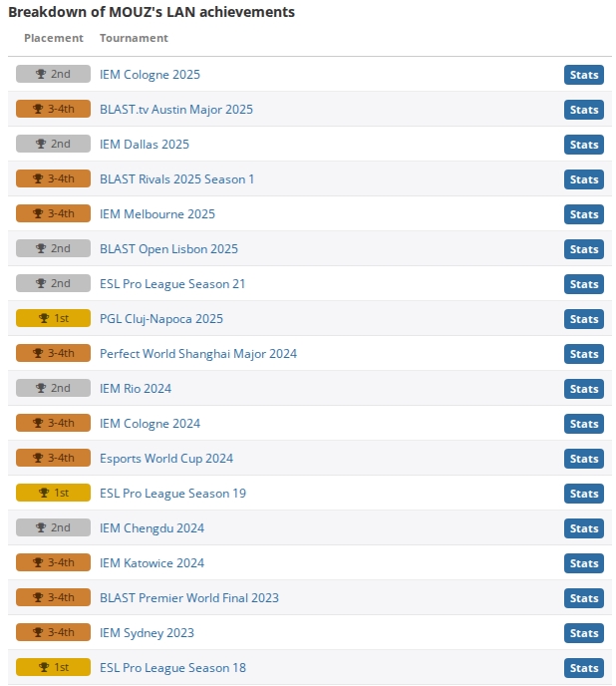Open the IEM Cologne 2025 tournament link
616x686 pixels.
pos(150,75)
